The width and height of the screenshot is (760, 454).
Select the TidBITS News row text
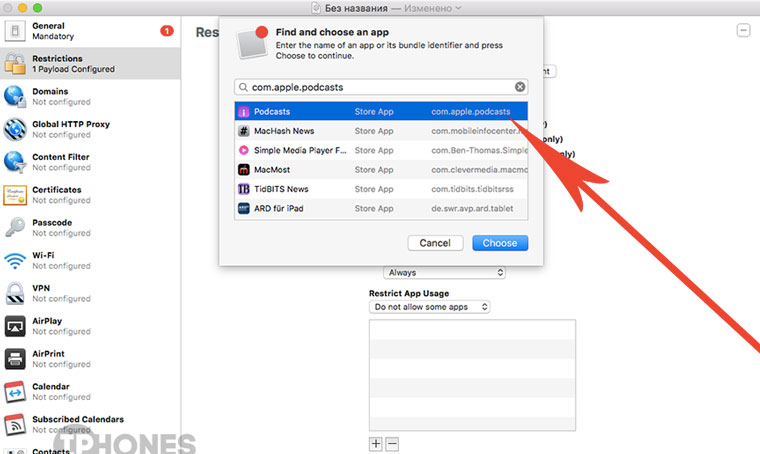[x=281, y=189]
